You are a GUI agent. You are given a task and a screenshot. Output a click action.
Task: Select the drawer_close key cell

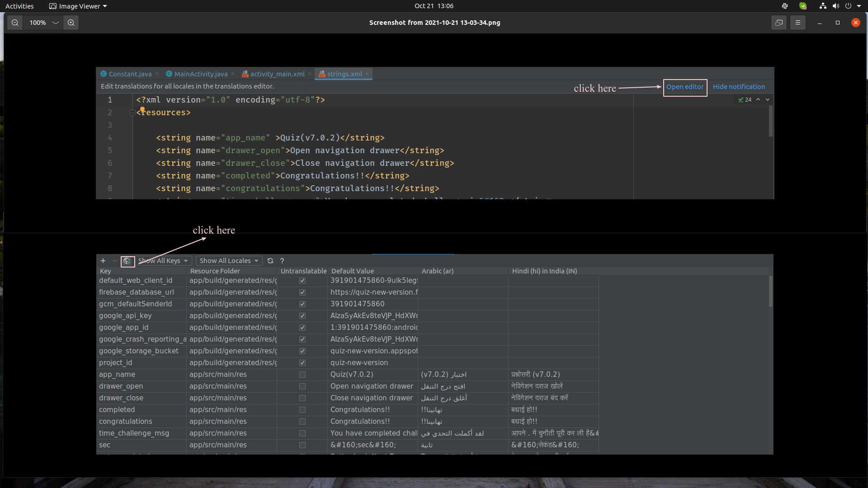coord(142,398)
